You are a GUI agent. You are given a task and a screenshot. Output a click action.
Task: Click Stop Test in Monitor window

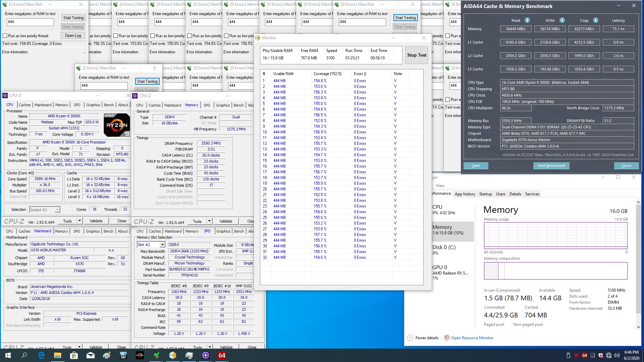pos(417,55)
